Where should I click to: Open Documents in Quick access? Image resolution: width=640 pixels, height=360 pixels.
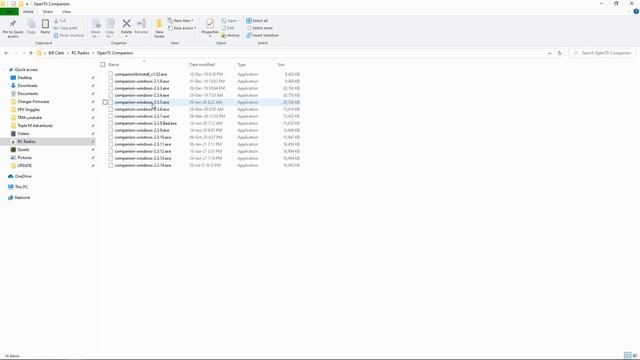click(x=27, y=94)
